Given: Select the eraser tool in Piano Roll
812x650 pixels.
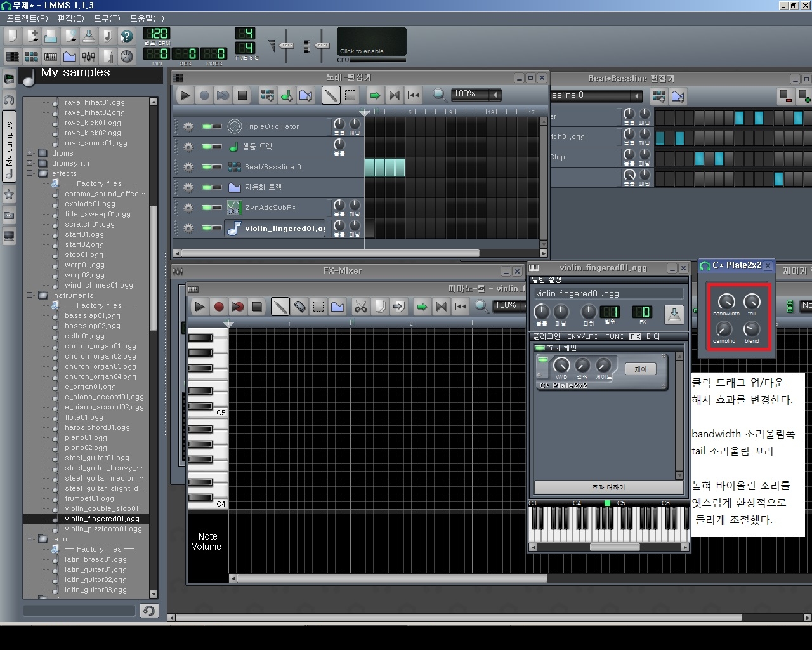Looking at the screenshot, I should (x=299, y=307).
